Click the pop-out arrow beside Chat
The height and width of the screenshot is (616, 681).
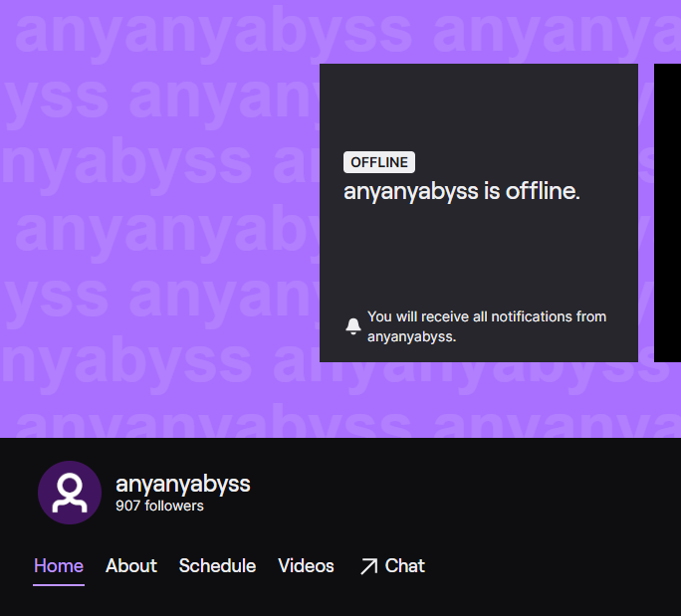pyautogui.click(x=368, y=566)
